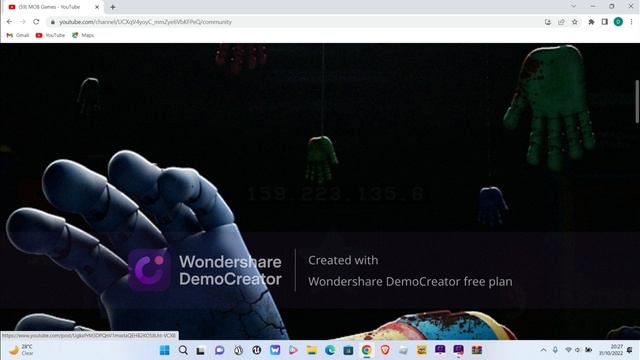Open File Explorer from the taskbar
Viewport: 640px width, 360px height.
(312, 350)
